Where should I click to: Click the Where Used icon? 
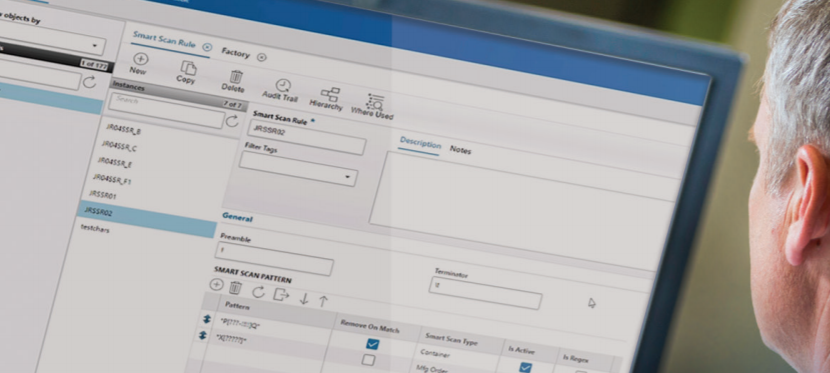(x=375, y=103)
